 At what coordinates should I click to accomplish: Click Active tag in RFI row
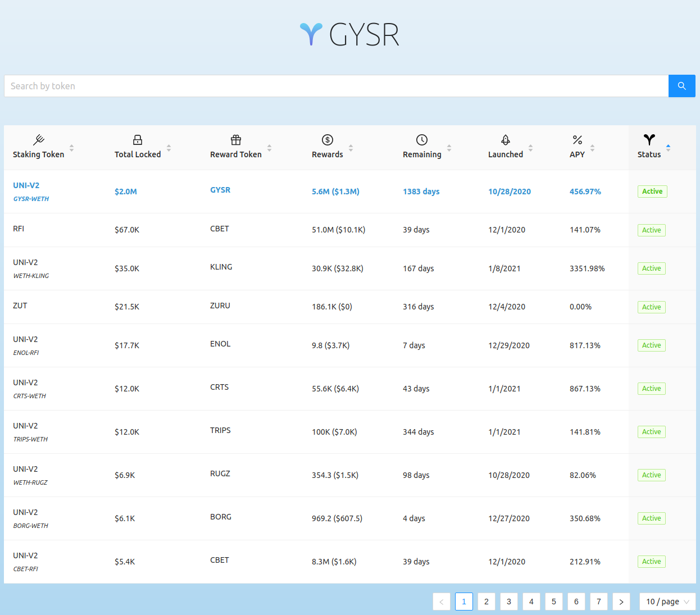click(652, 230)
